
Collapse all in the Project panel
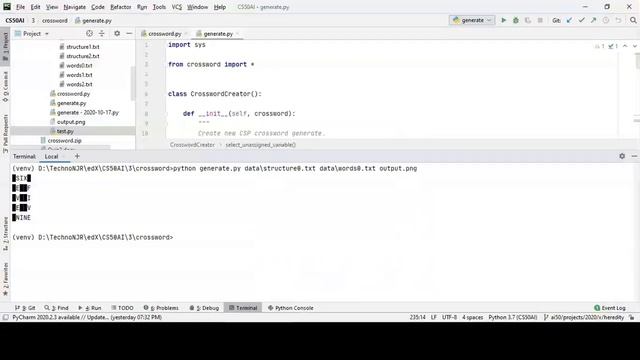click(x=102, y=33)
